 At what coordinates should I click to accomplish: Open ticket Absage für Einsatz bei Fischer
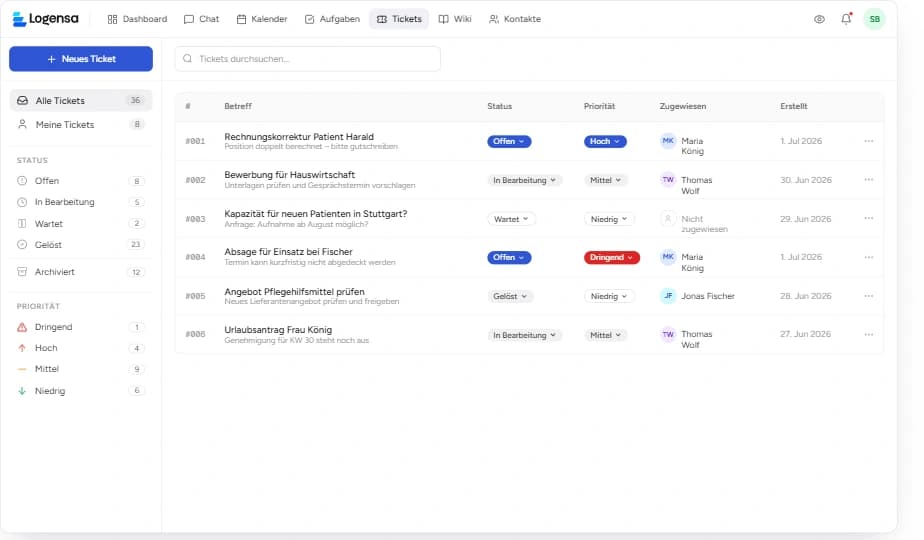[288, 252]
